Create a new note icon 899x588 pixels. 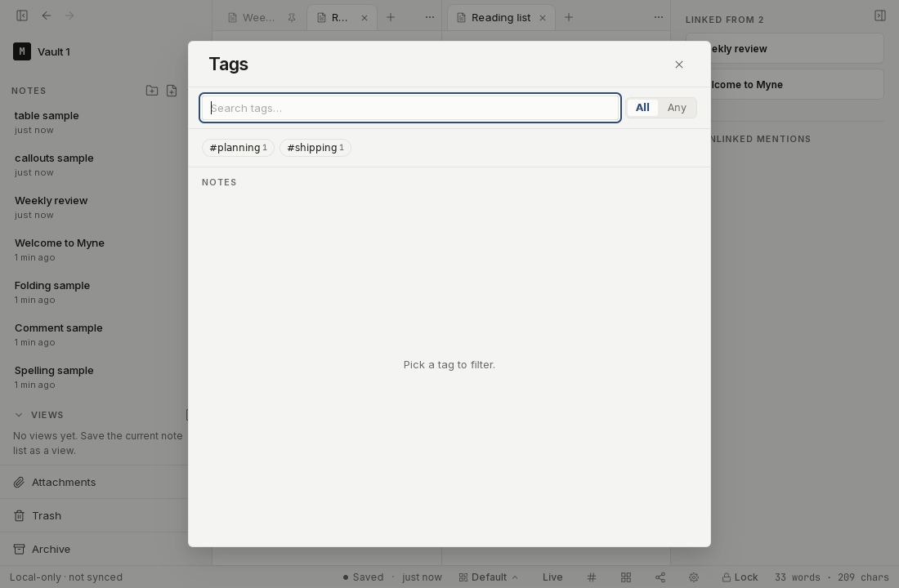point(172,91)
